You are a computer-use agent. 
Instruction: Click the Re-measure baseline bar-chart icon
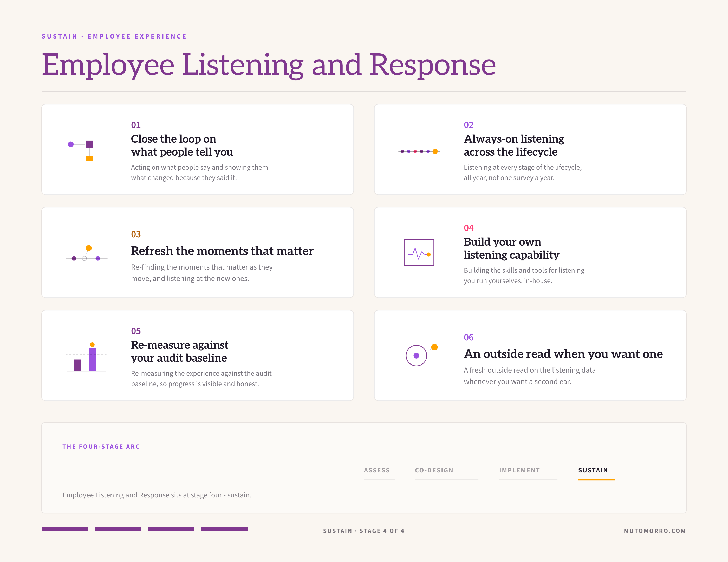pos(86,357)
